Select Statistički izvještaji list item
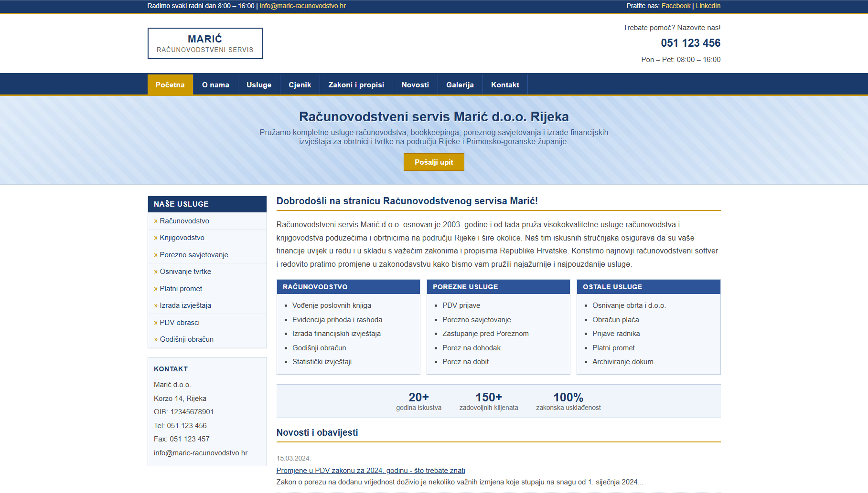The height and width of the screenshot is (493, 868). (322, 362)
